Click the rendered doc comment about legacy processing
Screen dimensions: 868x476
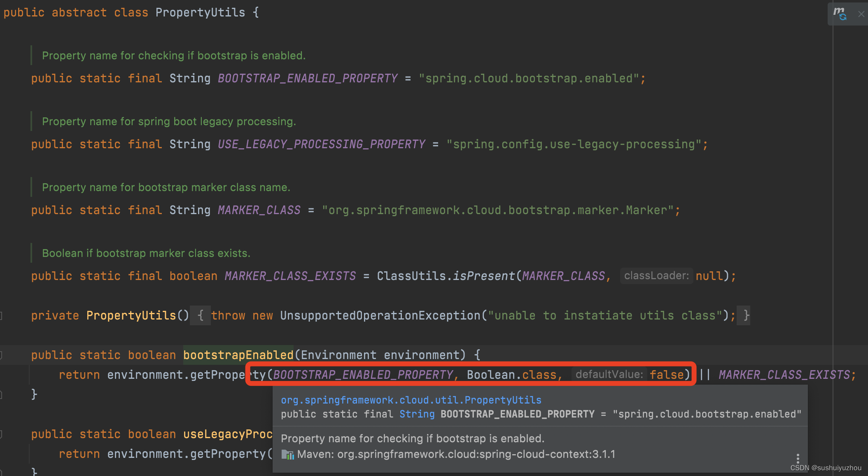[169, 122]
